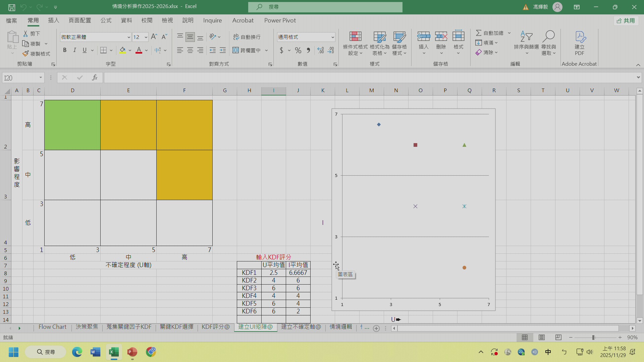Image resolution: width=644 pixels, height=362 pixels.
Task: Toggle italic formatting
Action: tap(74, 50)
